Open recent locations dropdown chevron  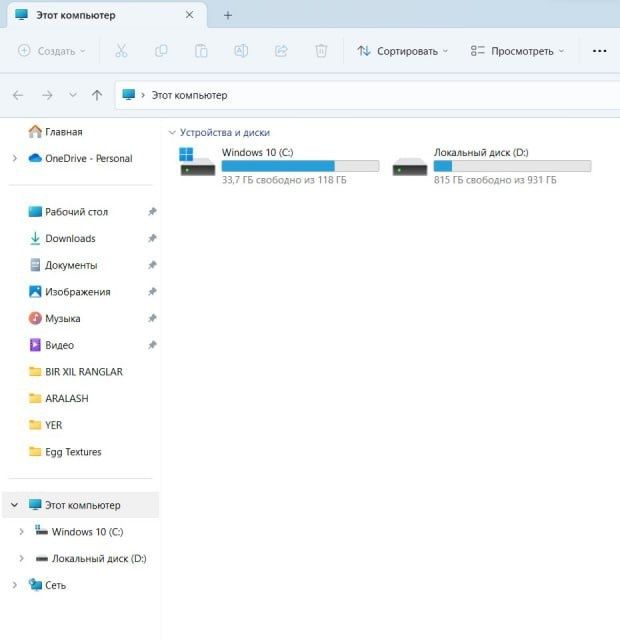coord(73,96)
